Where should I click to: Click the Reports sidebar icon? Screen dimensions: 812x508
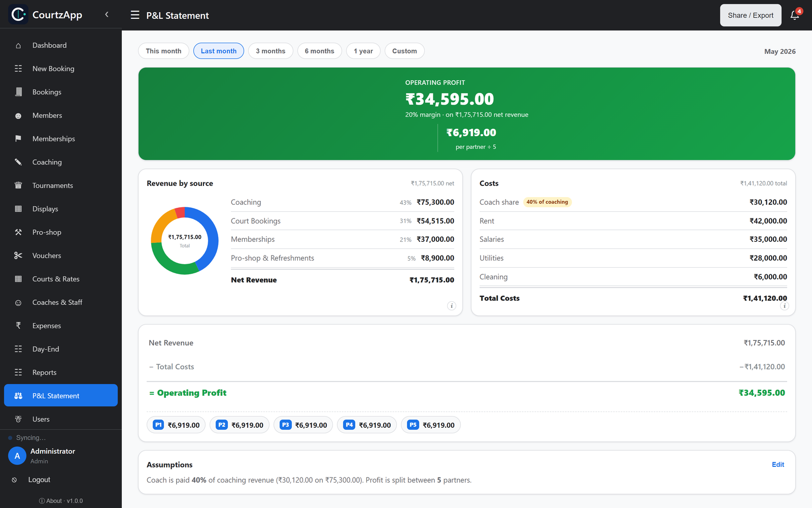pos(18,372)
